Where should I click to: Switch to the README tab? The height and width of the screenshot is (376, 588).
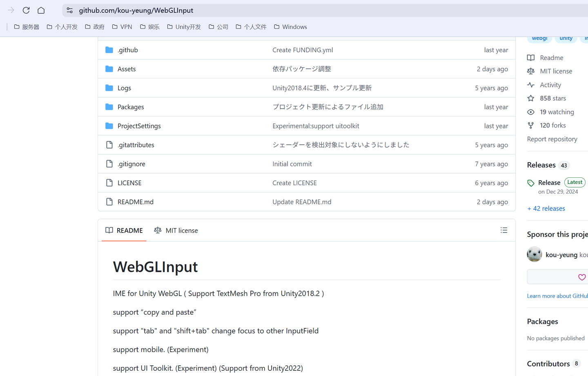[x=124, y=231]
